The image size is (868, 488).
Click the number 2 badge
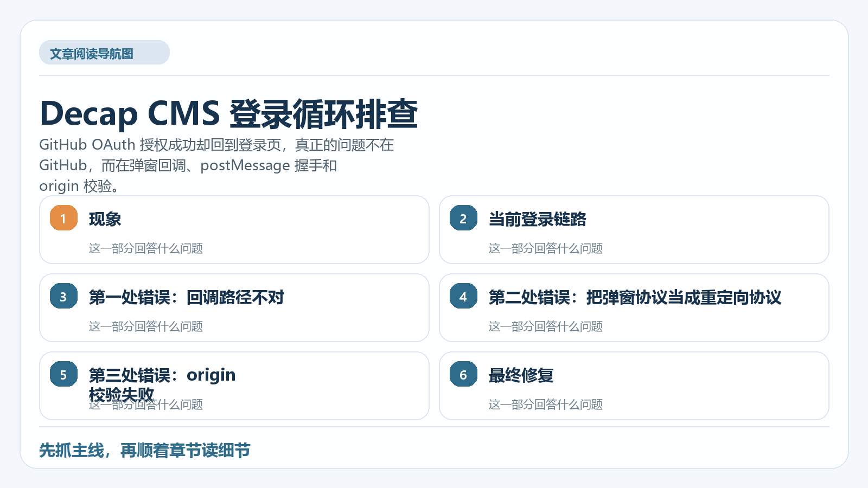click(x=463, y=218)
